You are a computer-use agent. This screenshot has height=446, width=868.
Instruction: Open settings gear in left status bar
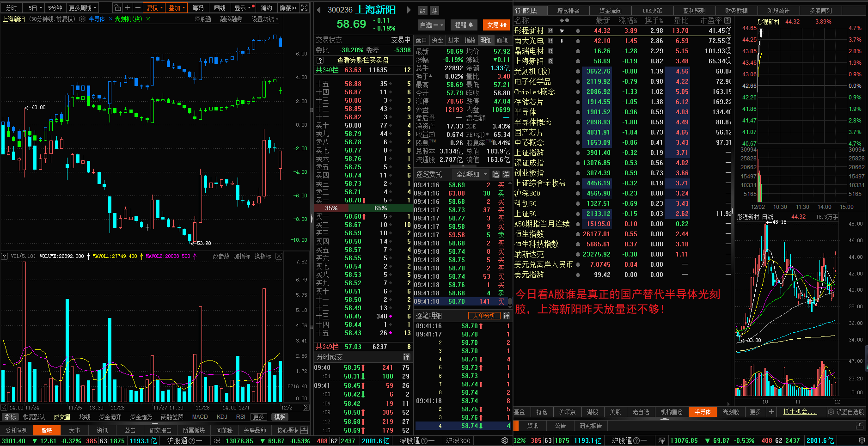pyautogui.click(x=505, y=440)
